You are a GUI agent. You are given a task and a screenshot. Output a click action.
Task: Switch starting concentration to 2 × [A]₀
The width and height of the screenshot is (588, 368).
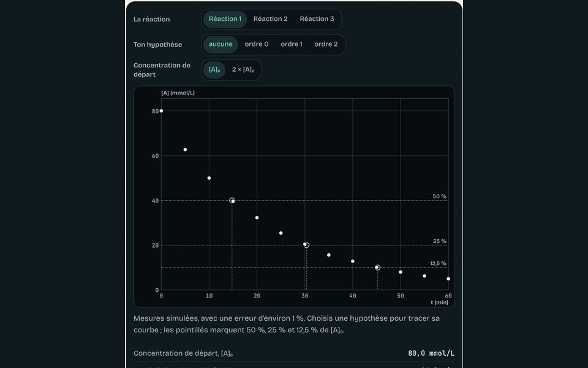243,70
